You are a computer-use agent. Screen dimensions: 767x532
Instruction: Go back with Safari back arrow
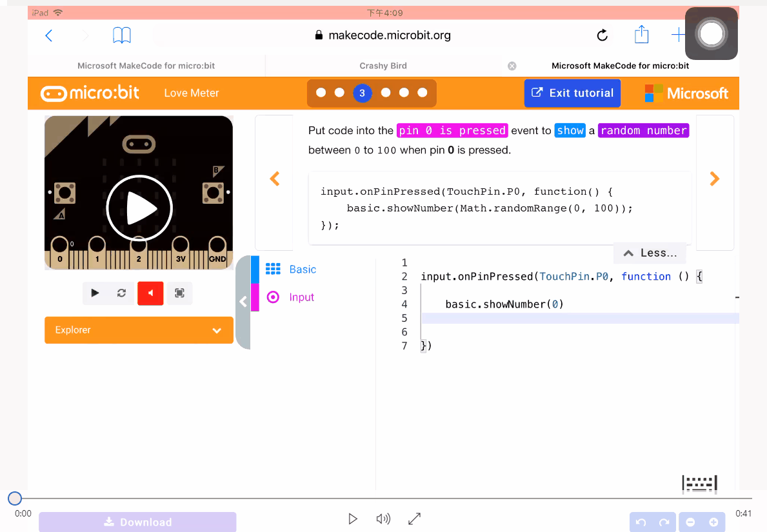click(48, 35)
